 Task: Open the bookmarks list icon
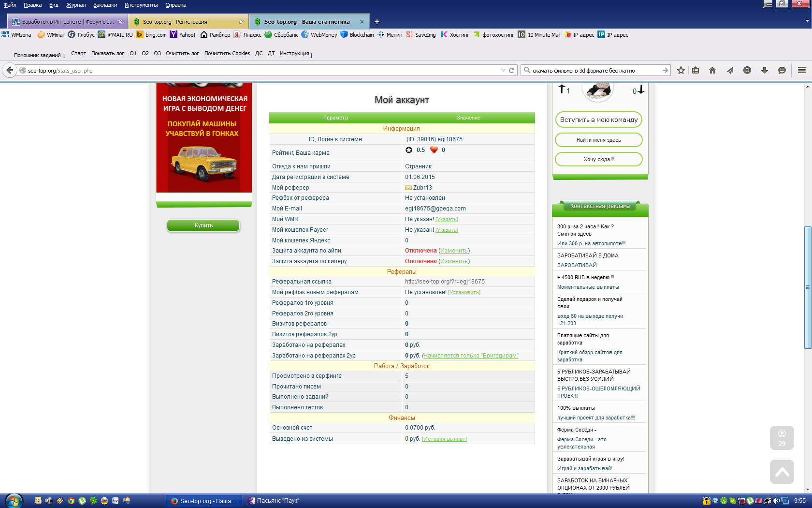[696, 70]
